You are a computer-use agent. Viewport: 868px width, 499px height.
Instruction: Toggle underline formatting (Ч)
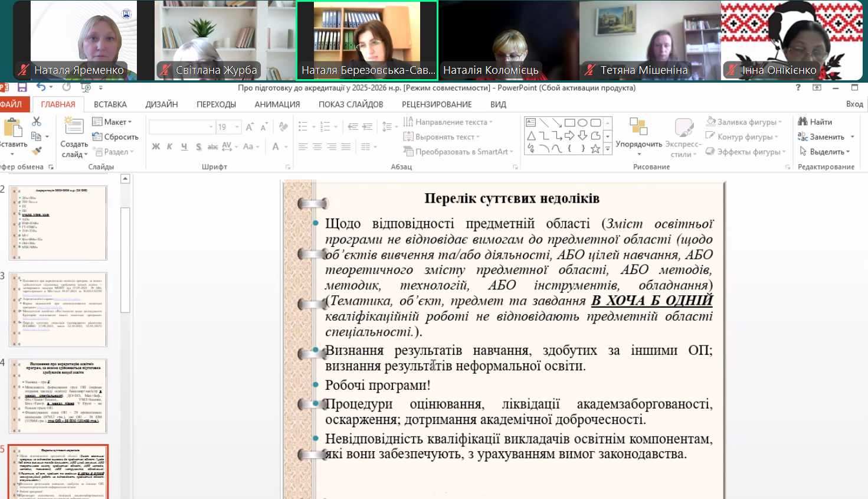(x=184, y=147)
